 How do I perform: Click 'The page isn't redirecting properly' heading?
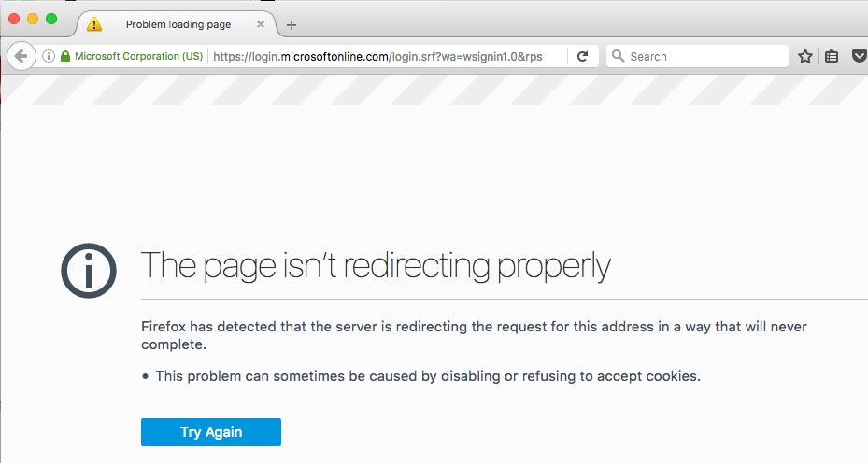[375, 266]
